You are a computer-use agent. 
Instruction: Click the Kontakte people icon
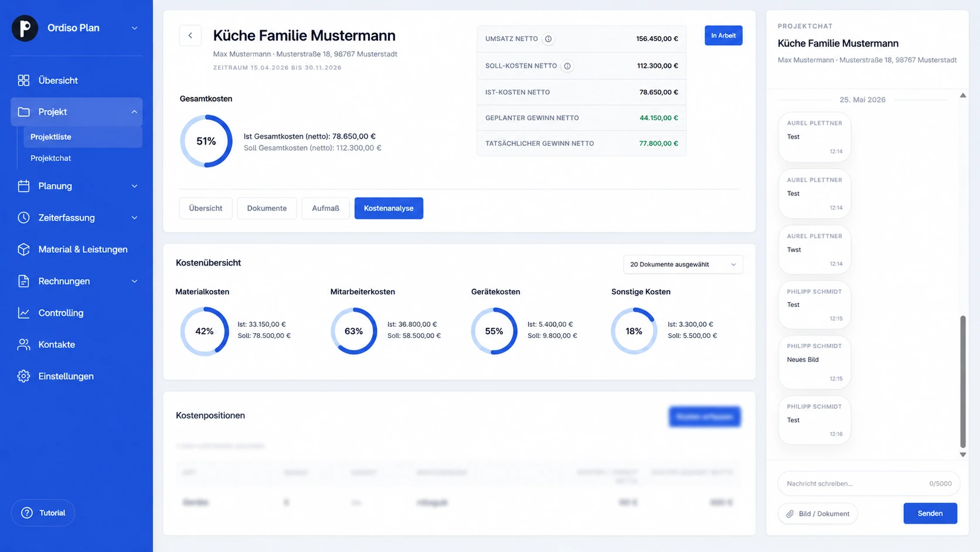click(x=23, y=344)
